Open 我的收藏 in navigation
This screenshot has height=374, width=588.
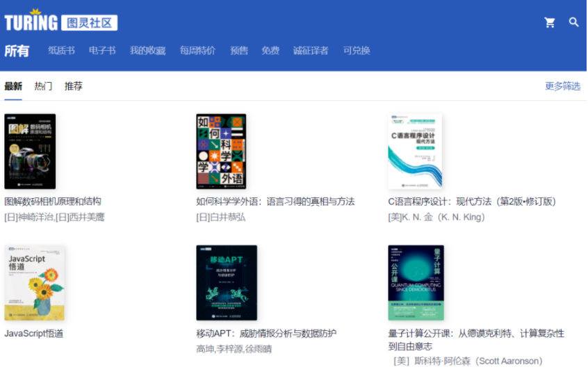pyautogui.click(x=147, y=51)
